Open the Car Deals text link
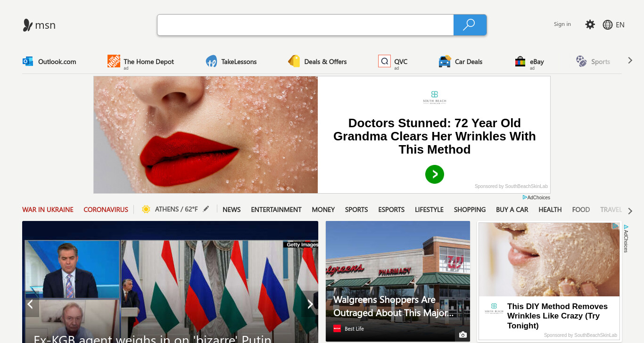 point(469,62)
